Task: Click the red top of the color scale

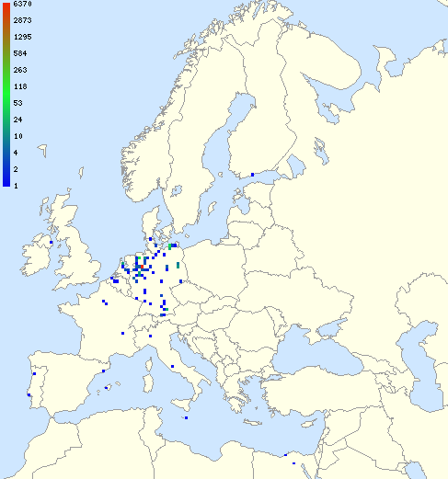Action: (x=6, y=6)
